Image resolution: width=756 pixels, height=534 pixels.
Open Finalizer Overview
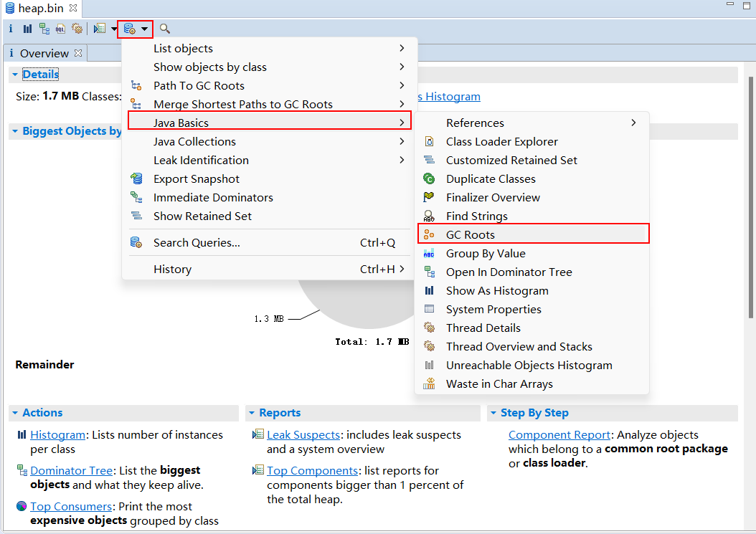(531, 198)
